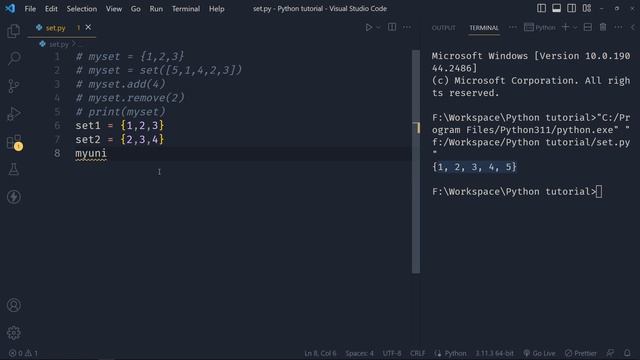Click the editor vertical scrollbar
The image size is (640, 360).
coord(416,162)
